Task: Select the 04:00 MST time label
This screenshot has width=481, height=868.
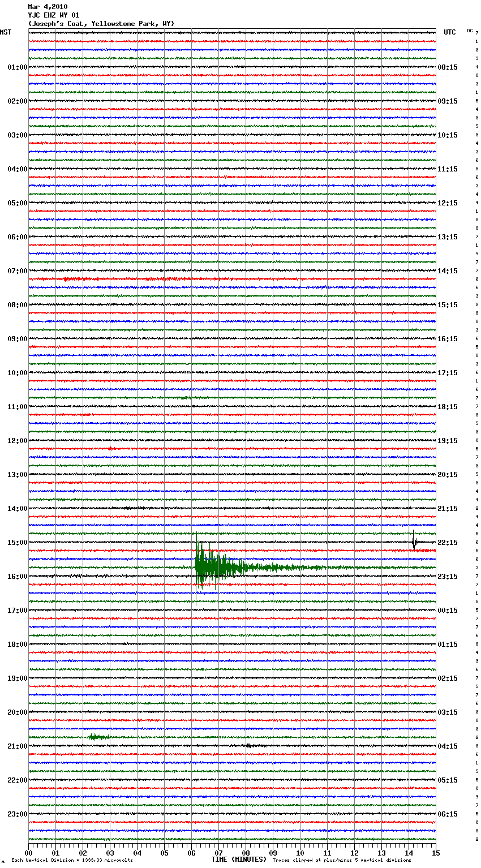Action: point(18,169)
